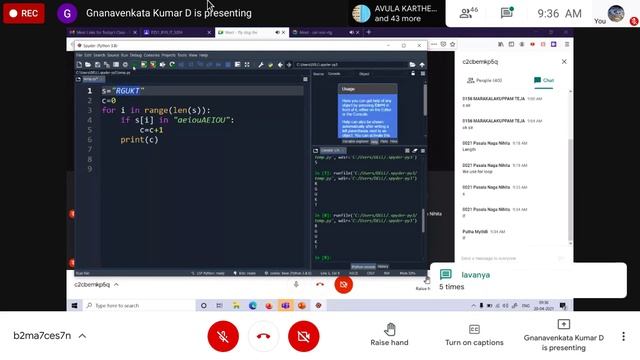
Task: Open the IPython console options menu icon
Action: 422,151
